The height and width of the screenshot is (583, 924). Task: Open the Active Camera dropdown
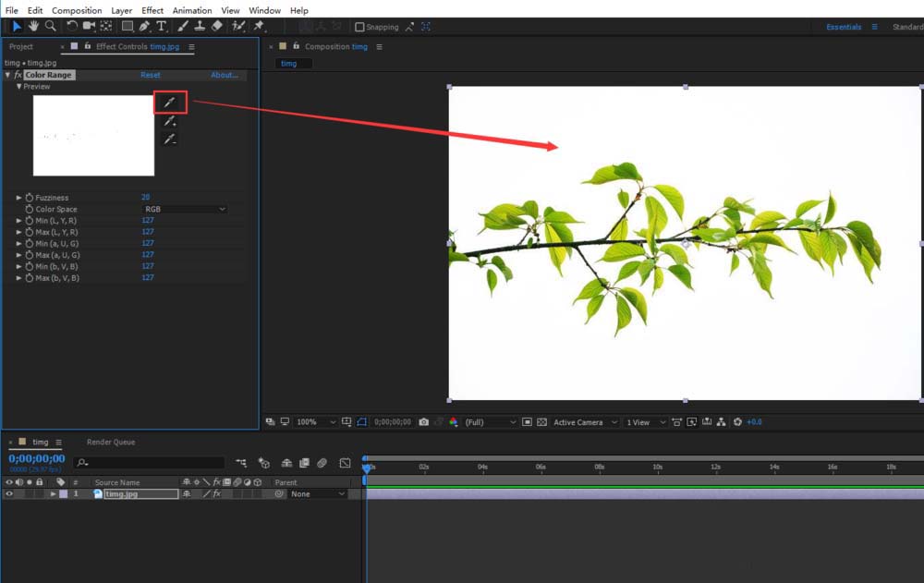(584, 422)
